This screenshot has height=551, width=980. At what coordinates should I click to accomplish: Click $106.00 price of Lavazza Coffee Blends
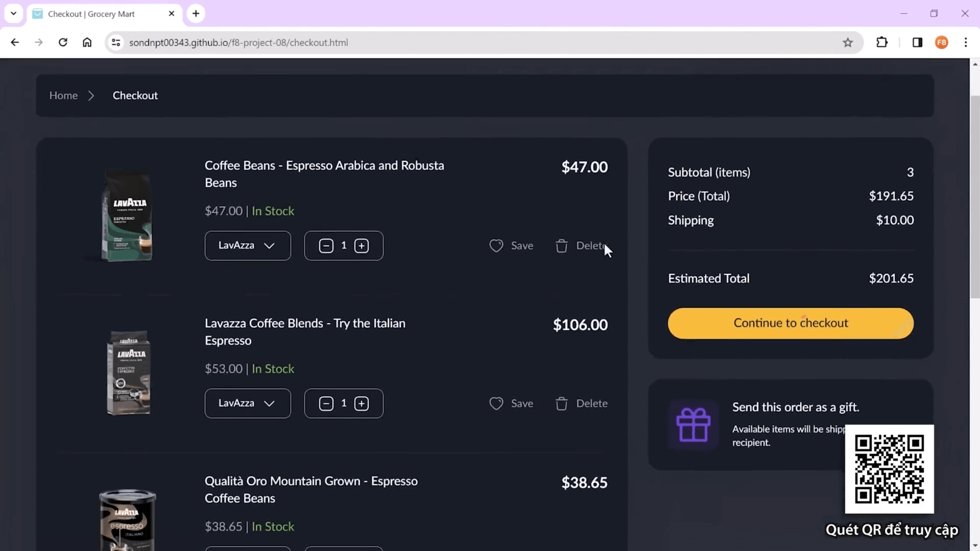(x=580, y=325)
